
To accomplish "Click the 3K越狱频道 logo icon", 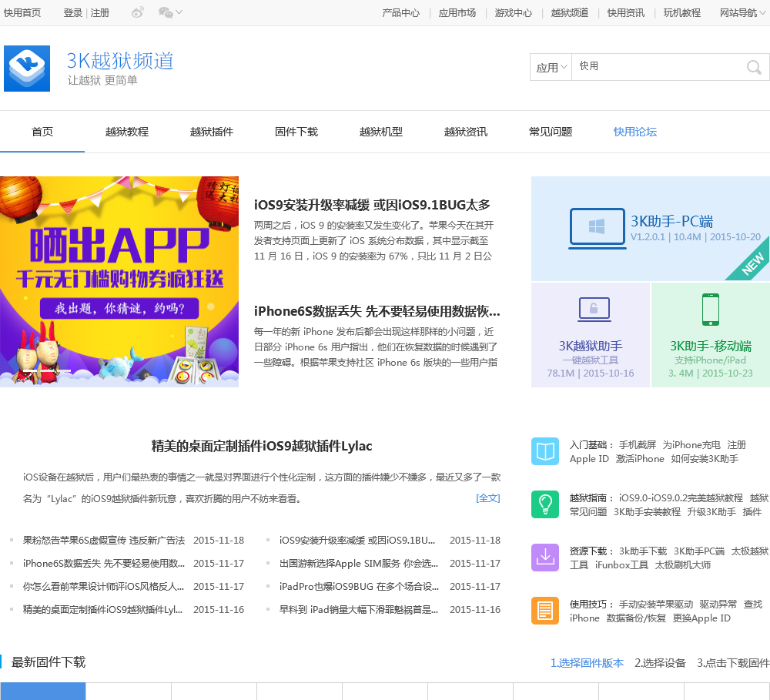I will [x=27, y=69].
